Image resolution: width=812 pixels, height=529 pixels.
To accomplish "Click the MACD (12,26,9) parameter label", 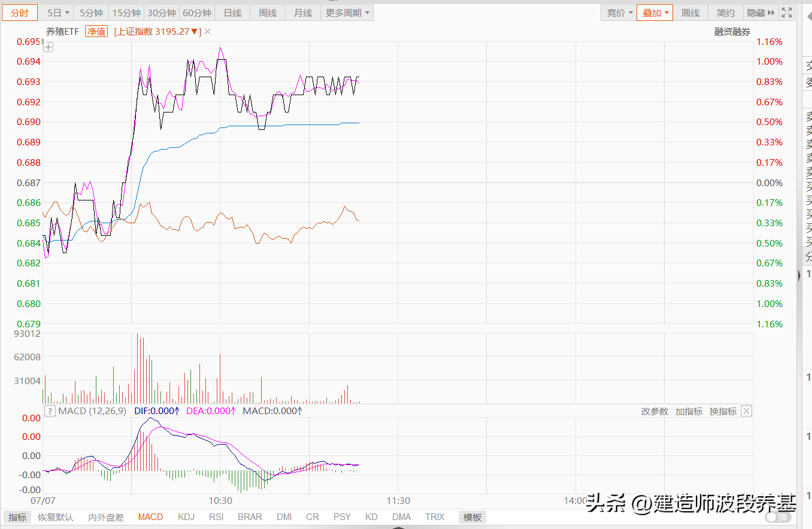I will (92, 411).
